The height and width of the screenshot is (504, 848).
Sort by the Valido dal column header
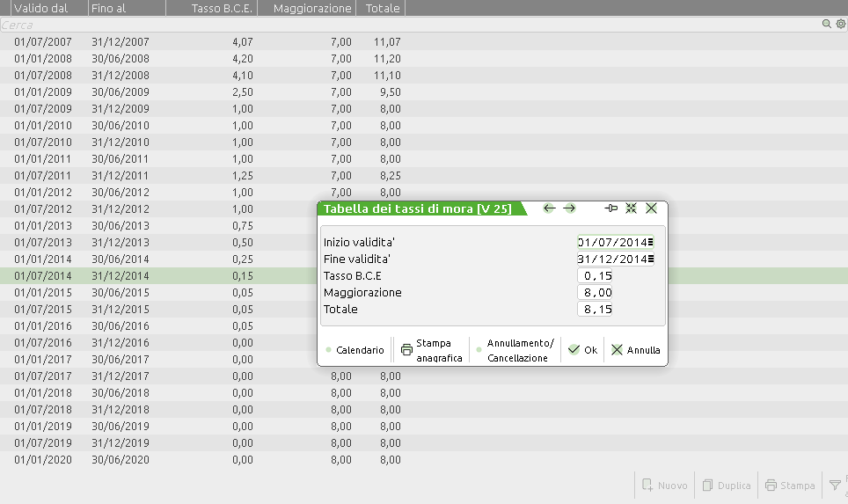tap(42, 8)
